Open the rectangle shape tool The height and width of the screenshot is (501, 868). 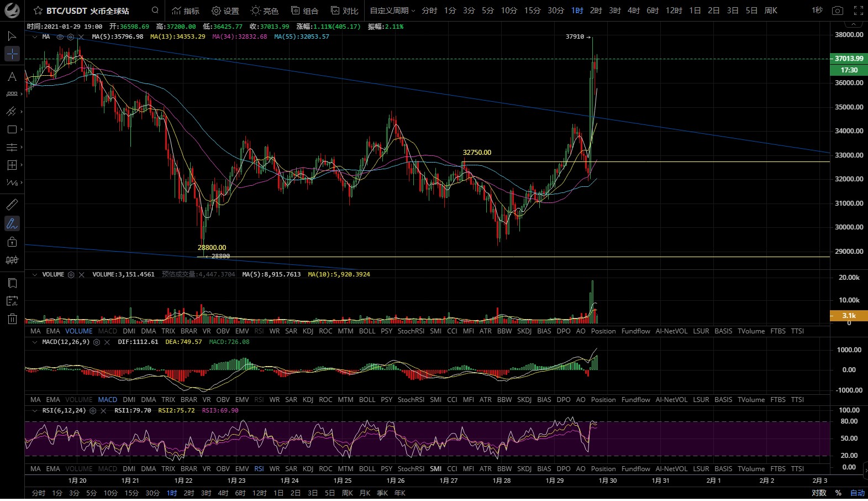pyautogui.click(x=12, y=129)
